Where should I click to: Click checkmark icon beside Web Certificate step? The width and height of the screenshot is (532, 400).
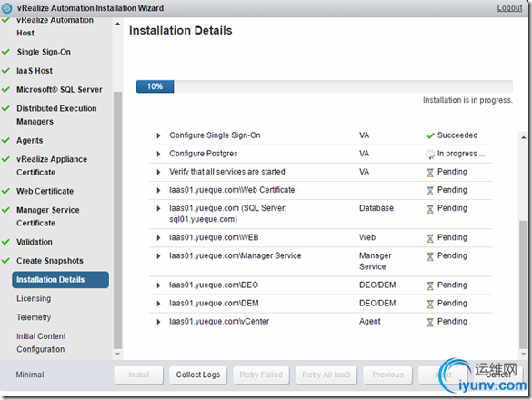click(x=5, y=191)
